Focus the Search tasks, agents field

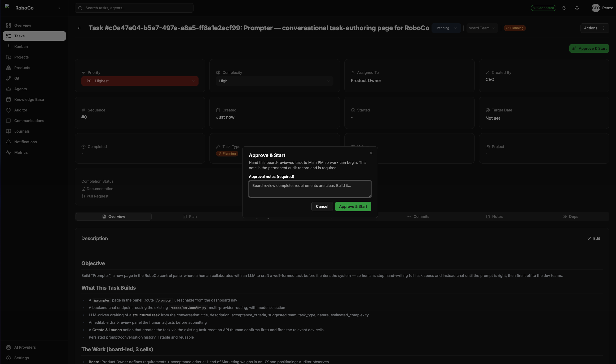(134, 8)
